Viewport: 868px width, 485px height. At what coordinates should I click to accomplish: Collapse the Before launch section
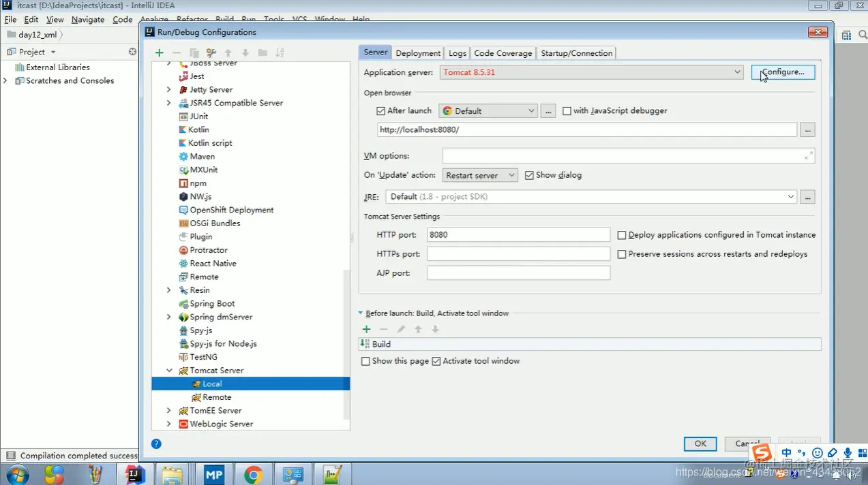361,313
